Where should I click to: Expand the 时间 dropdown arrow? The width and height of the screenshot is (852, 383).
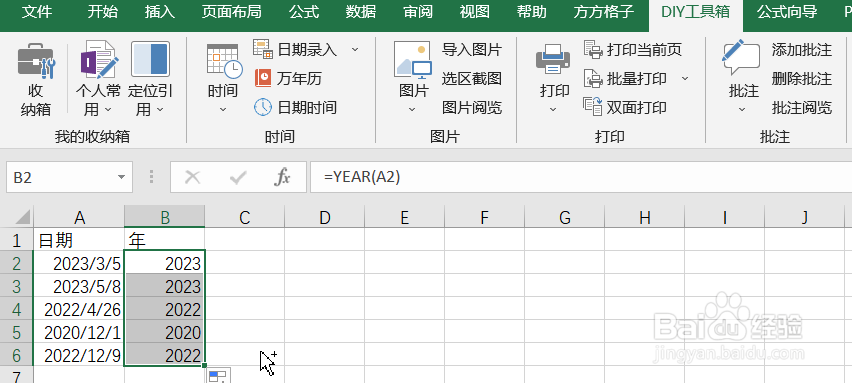(223, 110)
